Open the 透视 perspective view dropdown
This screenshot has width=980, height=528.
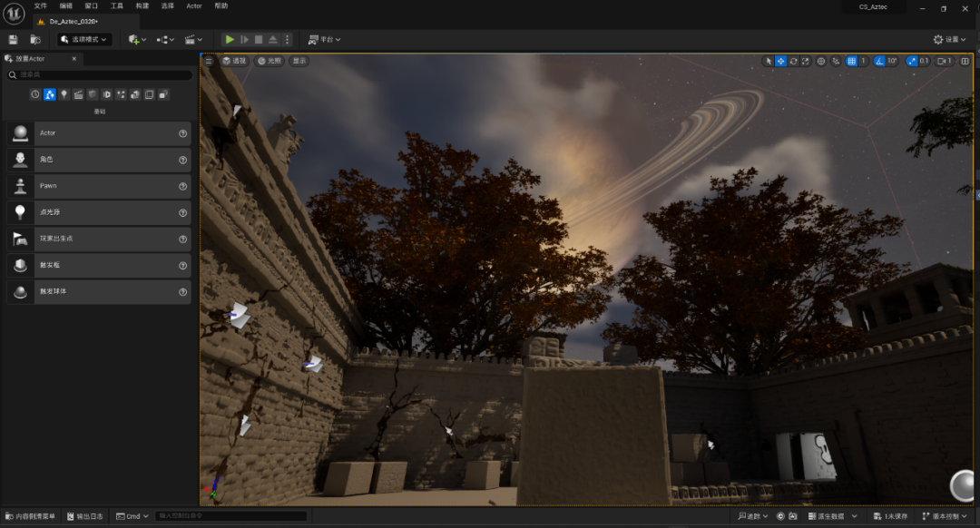coord(235,61)
